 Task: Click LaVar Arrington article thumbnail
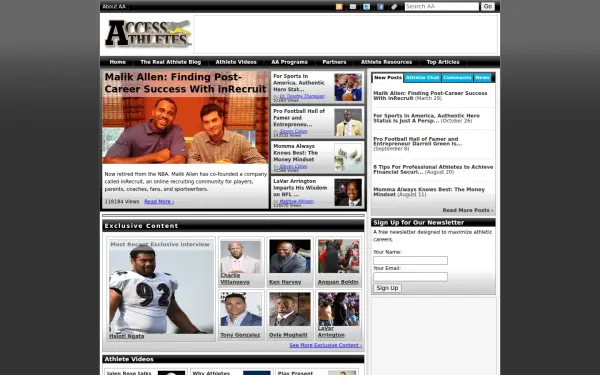348,192
